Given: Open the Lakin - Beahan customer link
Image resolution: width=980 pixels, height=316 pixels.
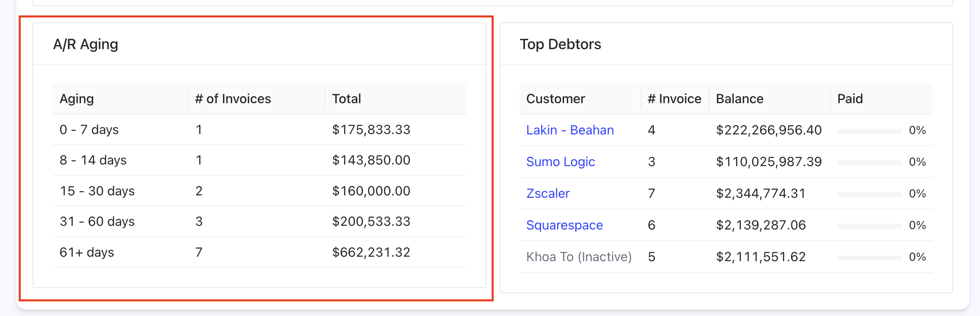Looking at the screenshot, I should tap(570, 130).
